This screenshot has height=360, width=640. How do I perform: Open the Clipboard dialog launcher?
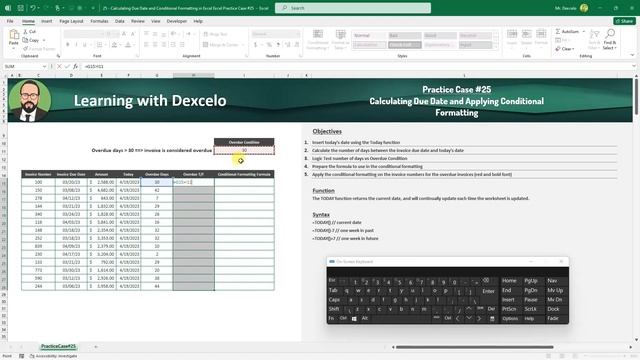[58, 56]
